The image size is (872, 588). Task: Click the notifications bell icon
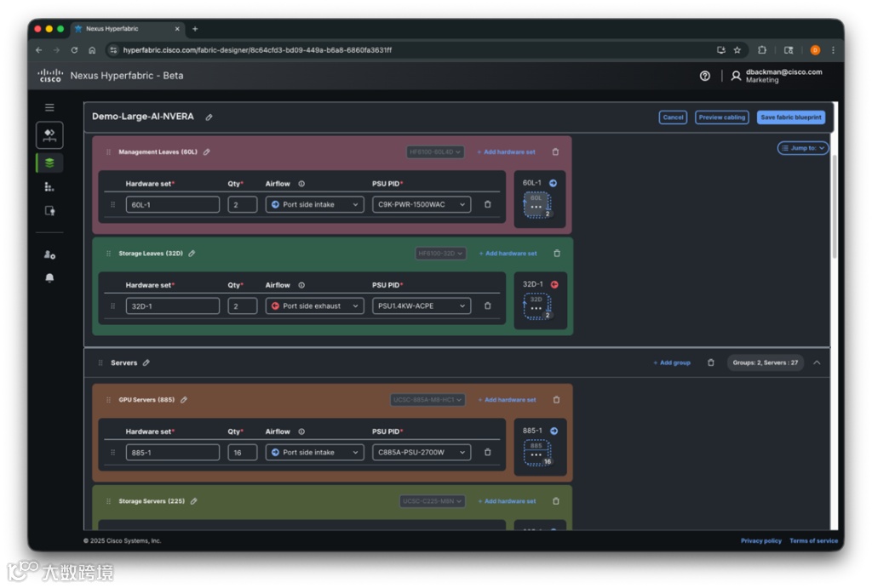click(x=49, y=278)
